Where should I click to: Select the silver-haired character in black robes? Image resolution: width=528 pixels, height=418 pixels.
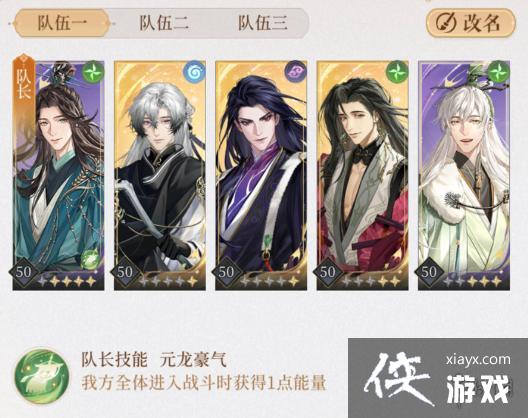pos(160,175)
